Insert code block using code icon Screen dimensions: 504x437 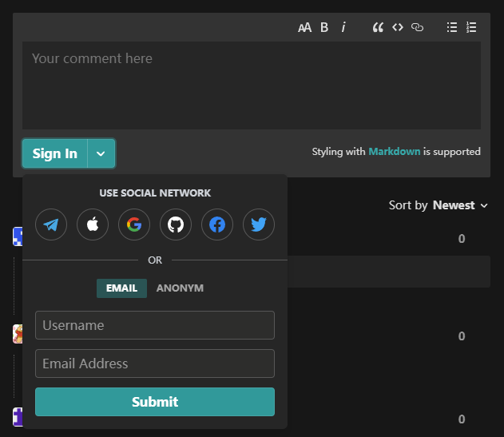[397, 27]
